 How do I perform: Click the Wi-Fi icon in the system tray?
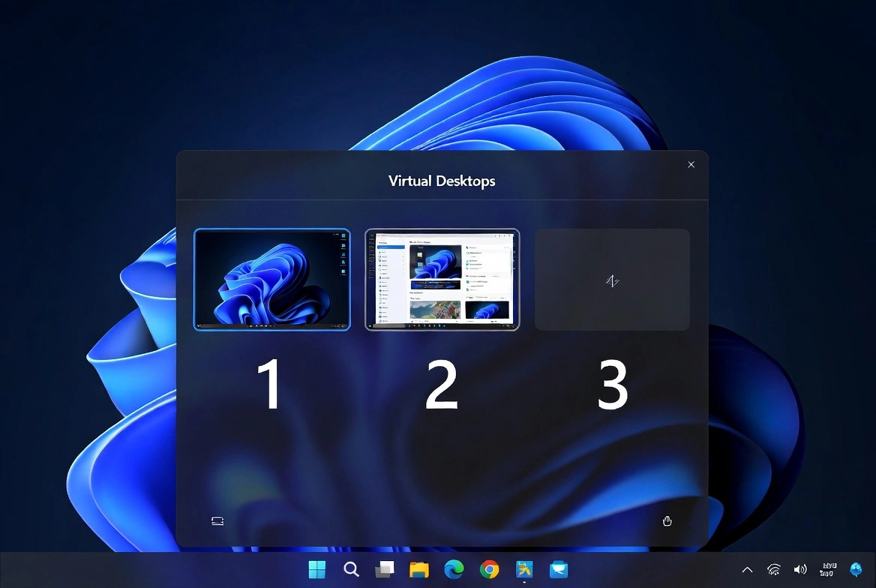[773, 569]
